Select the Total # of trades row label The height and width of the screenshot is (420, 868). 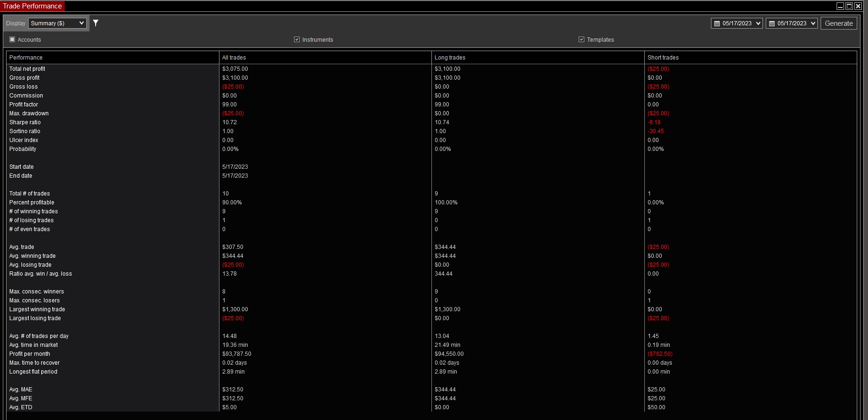pyautogui.click(x=30, y=194)
